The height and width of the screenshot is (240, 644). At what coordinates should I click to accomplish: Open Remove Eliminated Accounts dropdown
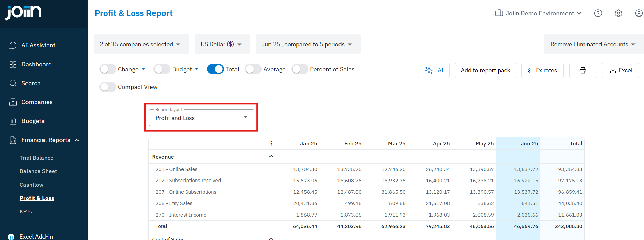[594, 44]
